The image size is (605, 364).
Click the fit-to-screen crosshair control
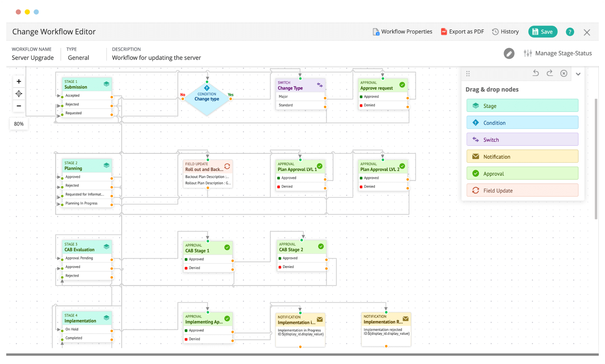tap(19, 93)
